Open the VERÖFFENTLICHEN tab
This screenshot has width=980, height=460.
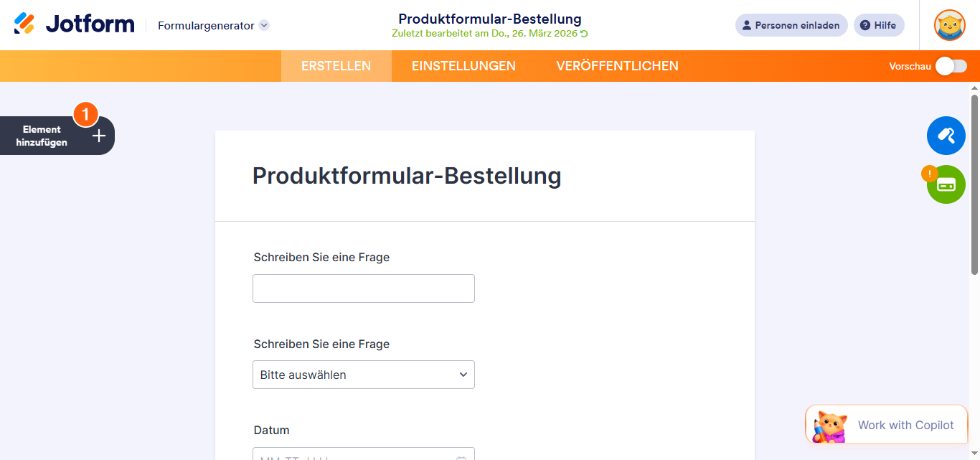pos(616,65)
